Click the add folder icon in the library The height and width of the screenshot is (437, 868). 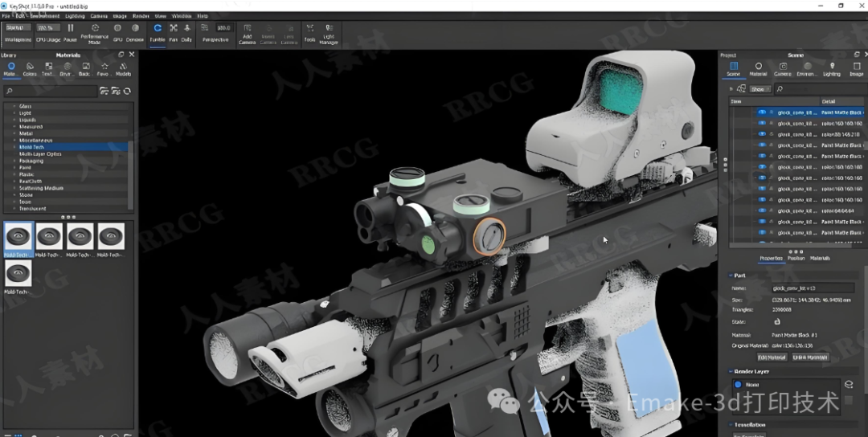[104, 91]
